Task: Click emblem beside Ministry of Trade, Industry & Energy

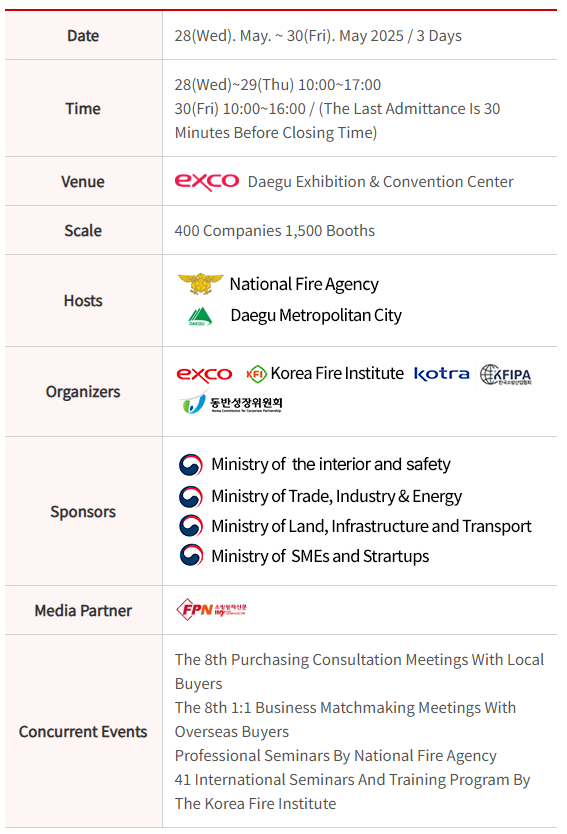Action: [190, 497]
